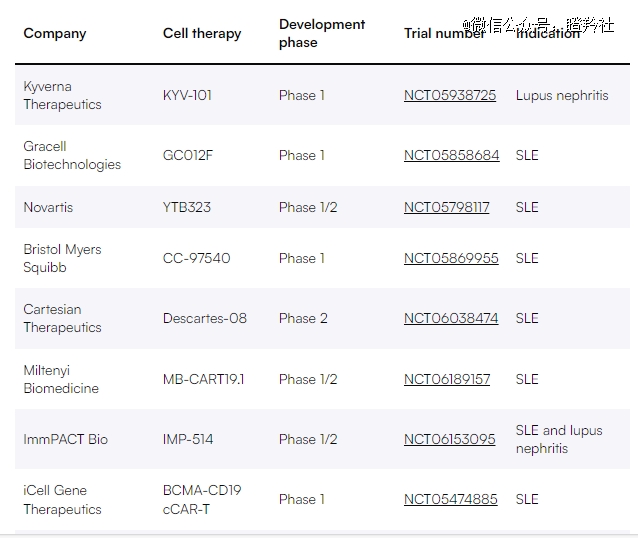The width and height of the screenshot is (638, 538).
Task: Click the Lupus nephritis indication cell
Action: pos(562,95)
